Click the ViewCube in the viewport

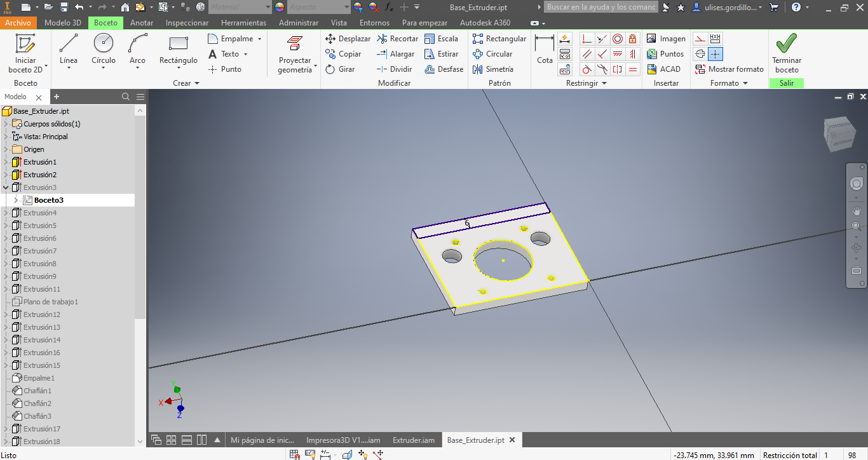pyautogui.click(x=839, y=132)
